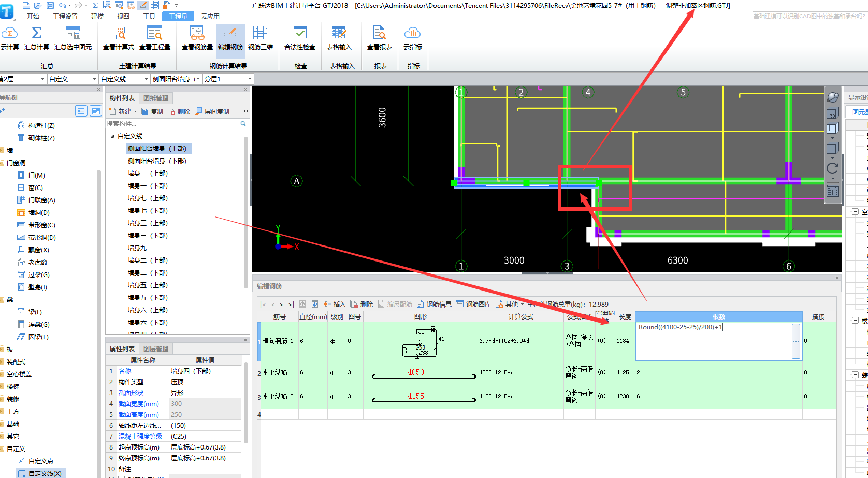Open the 新建 dropdown arrow
This screenshot has height=478, width=868.
coord(136,111)
